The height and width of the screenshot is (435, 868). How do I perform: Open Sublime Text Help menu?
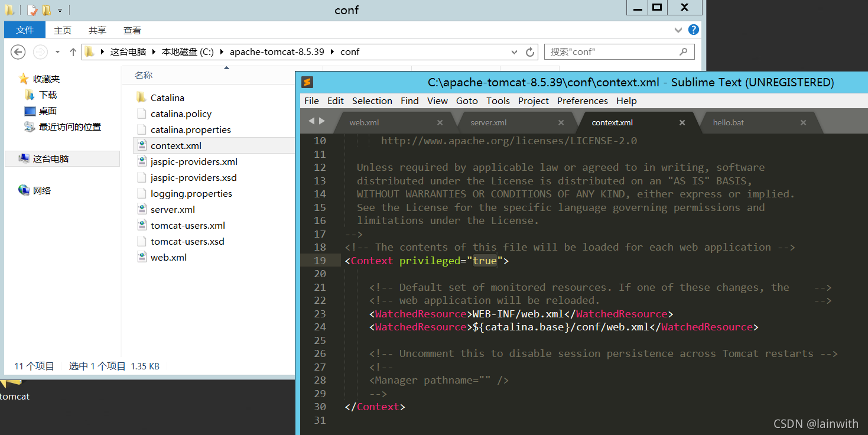coord(626,100)
